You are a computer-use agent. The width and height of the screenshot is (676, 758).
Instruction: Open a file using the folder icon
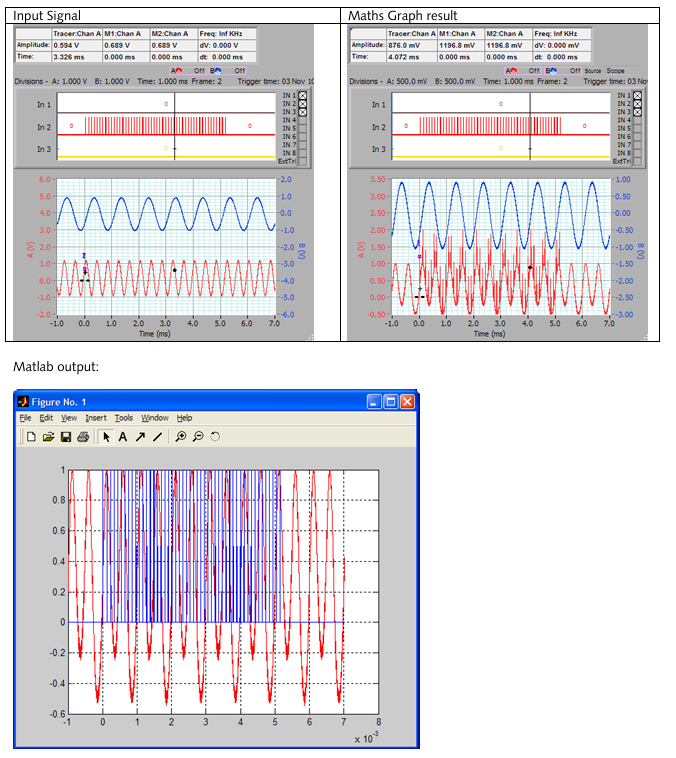coord(48,437)
